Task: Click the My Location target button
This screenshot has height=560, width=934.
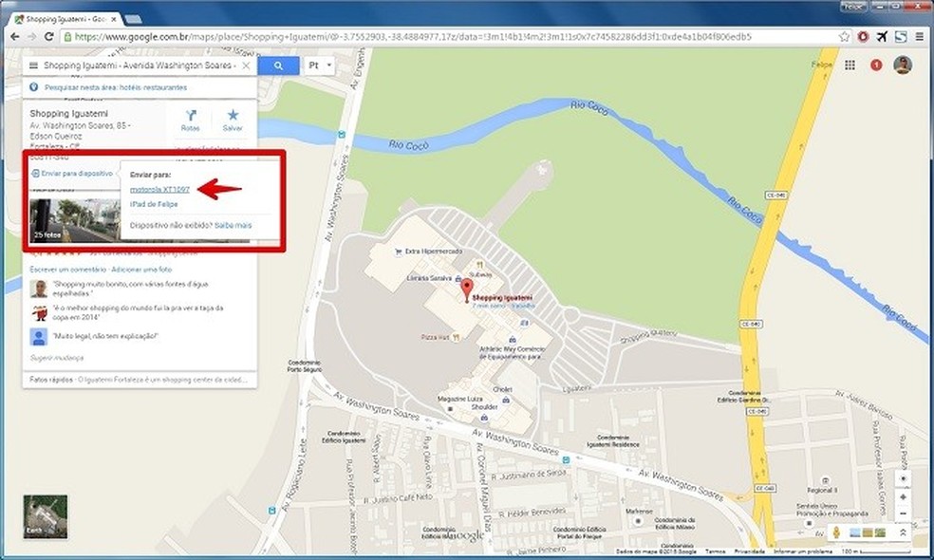Action: (903, 479)
